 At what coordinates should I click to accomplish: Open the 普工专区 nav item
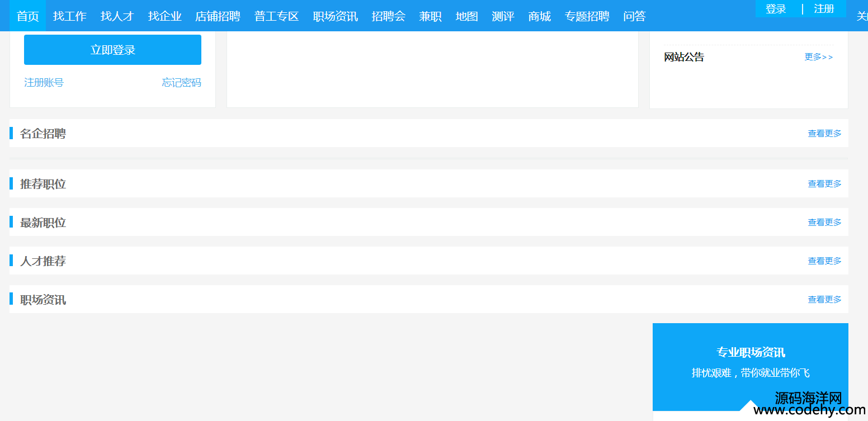point(277,16)
